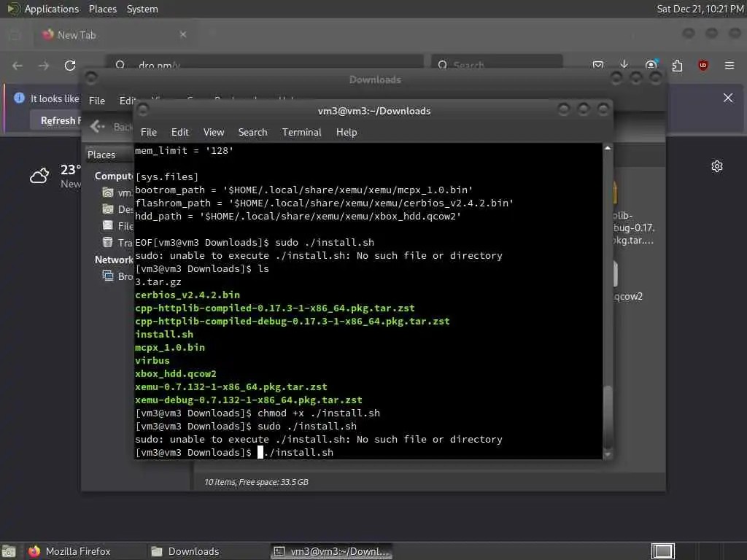This screenshot has width=747, height=560.
Task: Open the Terminal menu in terminal window
Action: click(x=301, y=133)
